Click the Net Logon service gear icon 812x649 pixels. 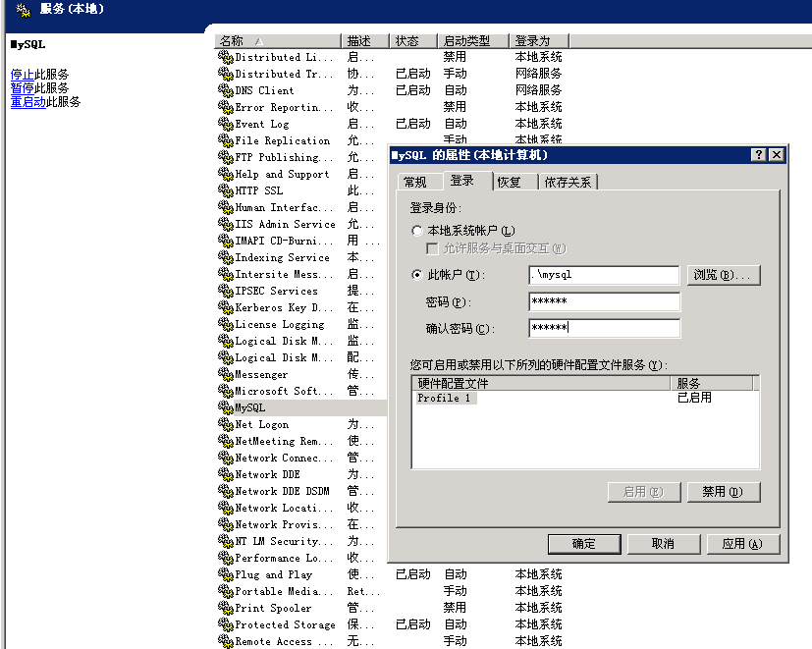pyautogui.click(x=225, y=424)
